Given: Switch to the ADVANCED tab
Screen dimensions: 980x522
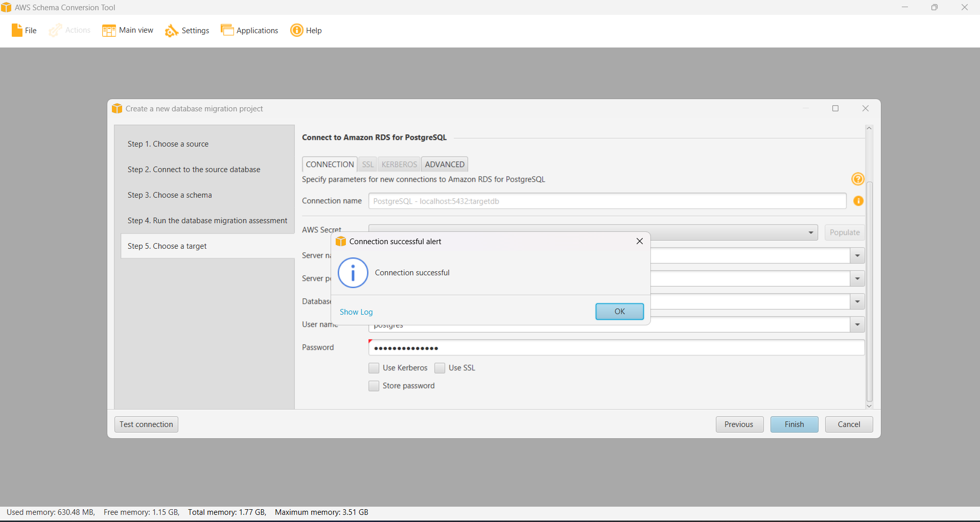Looking at the screenshot, I should click(445, 164).
